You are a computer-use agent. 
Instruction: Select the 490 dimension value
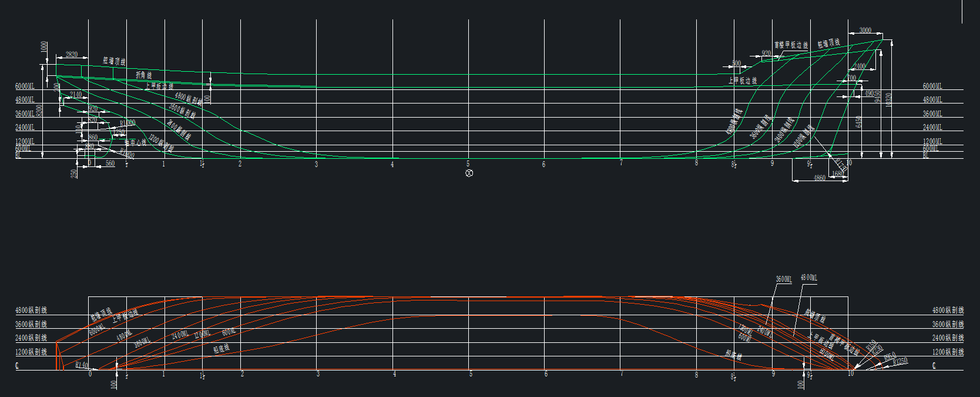point(869,93)
